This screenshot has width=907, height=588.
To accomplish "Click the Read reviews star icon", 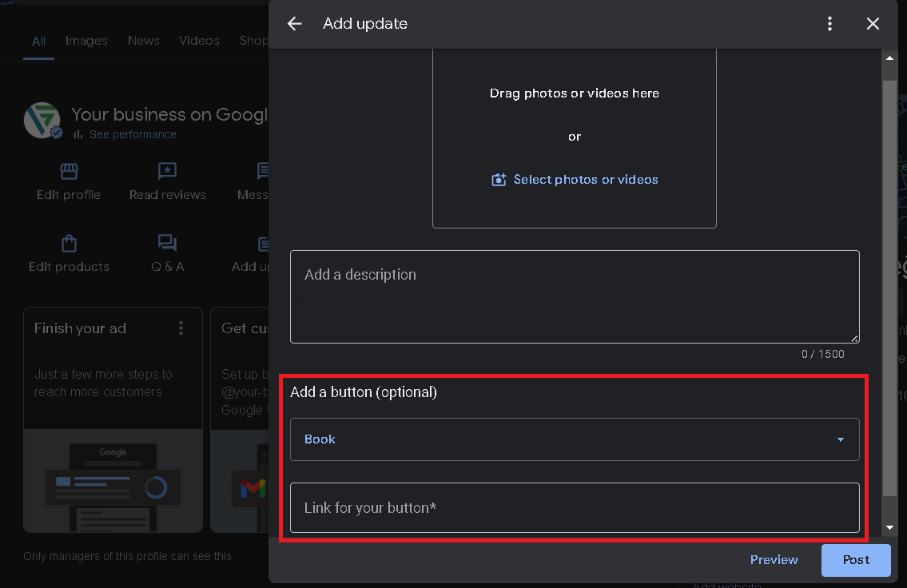I will pos(167,171).
